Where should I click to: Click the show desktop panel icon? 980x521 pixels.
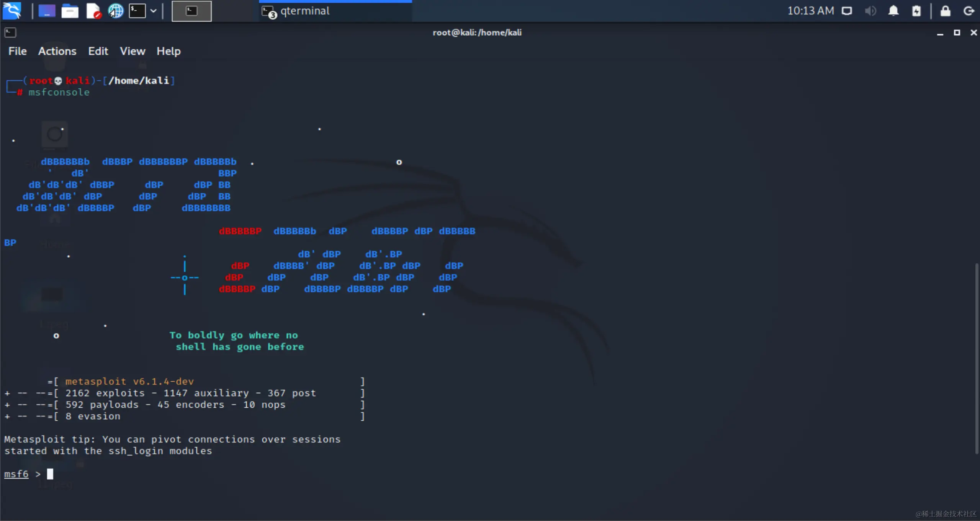(x=47, y=11)
